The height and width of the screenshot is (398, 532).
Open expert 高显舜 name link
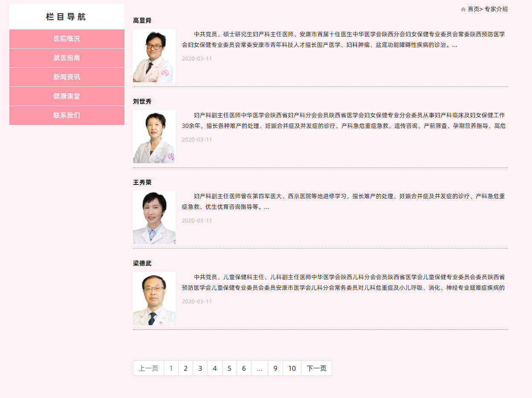142,20
